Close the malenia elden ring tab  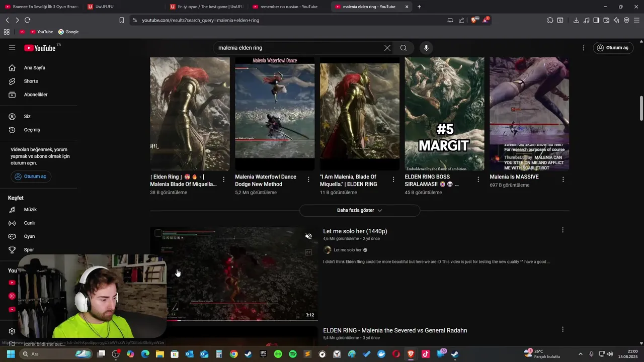coord(407,7)
